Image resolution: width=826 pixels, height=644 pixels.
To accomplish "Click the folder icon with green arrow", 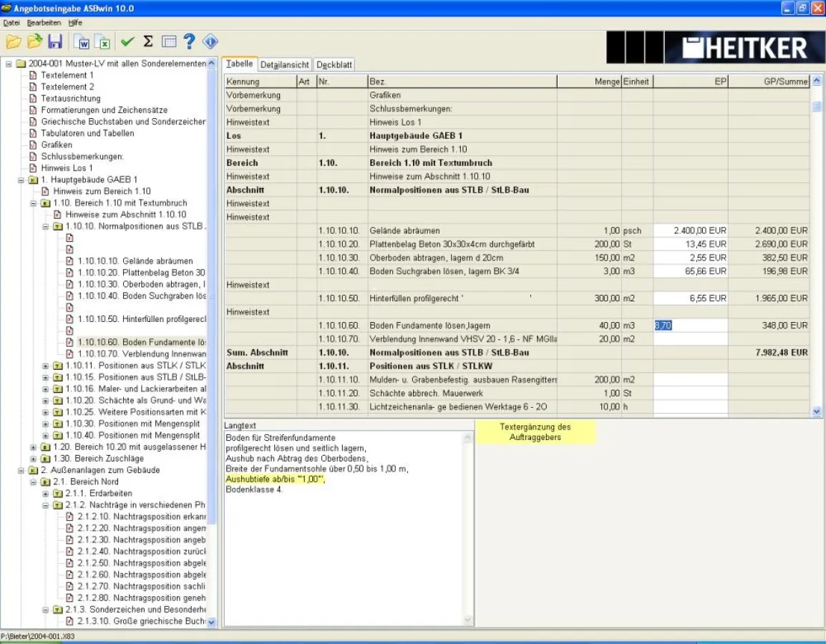I will pyautogui.click(x=34, y=42).
